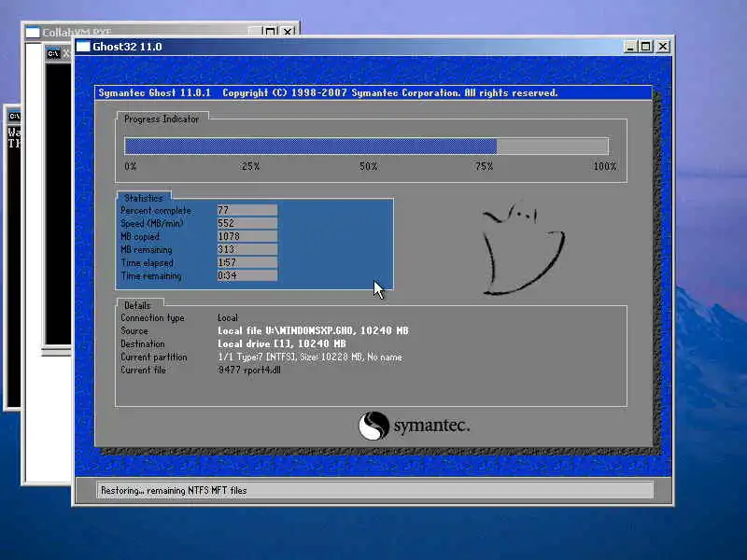Image resolution: width=747 pixels, height=560 pixels.
Task: Click the Speed value 552
Action: tap(247, 223)
